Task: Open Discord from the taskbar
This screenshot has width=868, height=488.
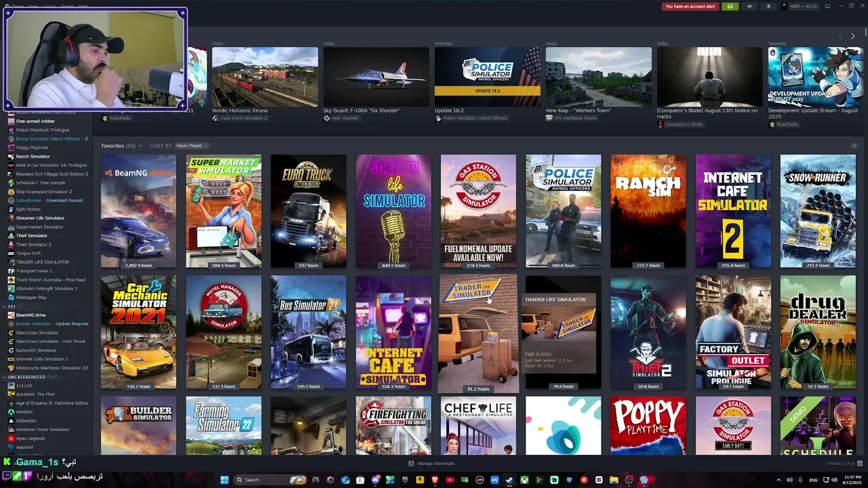Action: tap(375, 480)
